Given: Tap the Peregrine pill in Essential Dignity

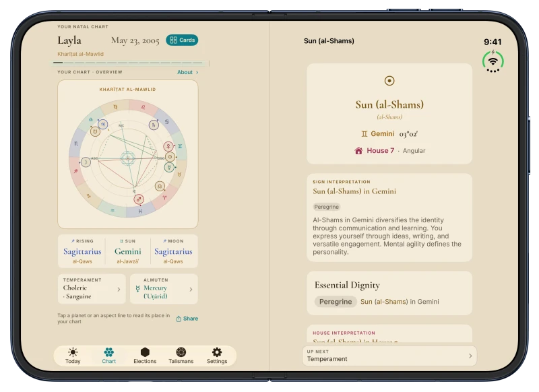Looking at the screenshot, I should (x=336, y=302).
